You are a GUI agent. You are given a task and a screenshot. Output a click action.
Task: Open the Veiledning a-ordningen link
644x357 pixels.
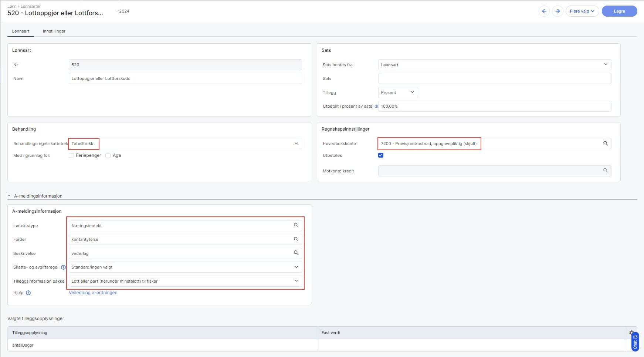[x=93, y=293]
